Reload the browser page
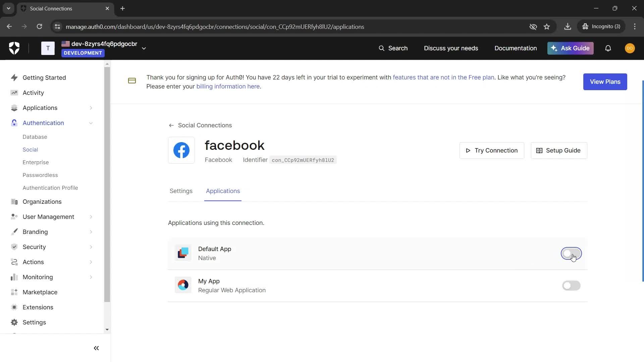The width and height of the screenshot is (644, 362). (39, 26)
